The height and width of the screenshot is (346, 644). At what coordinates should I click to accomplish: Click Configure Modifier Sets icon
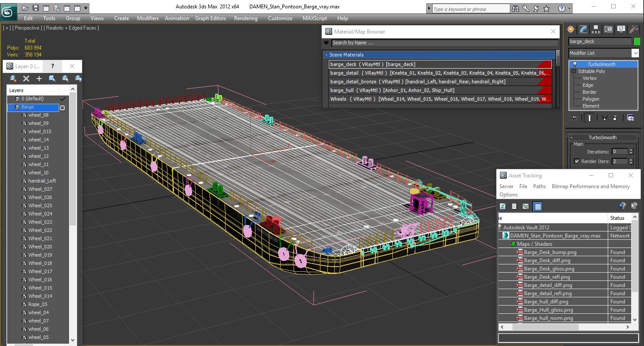tap(631, 118)
